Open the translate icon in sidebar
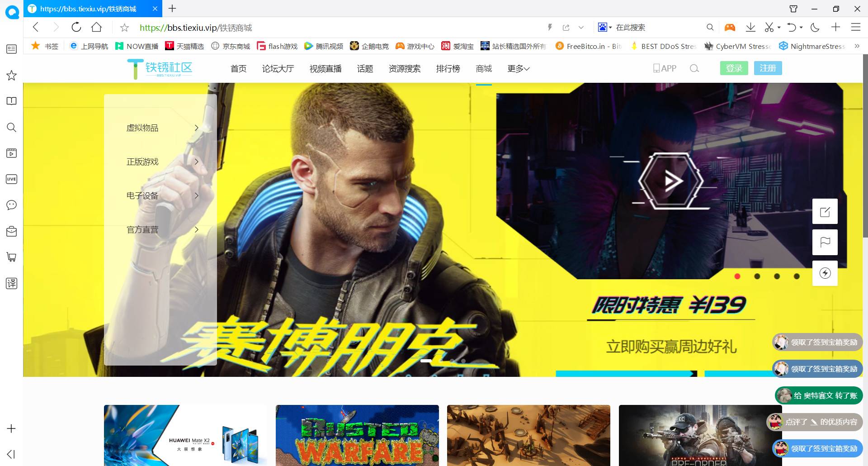The width and height of the screenshot is (868, 466). pyautogui.click(x=11, y=283)
